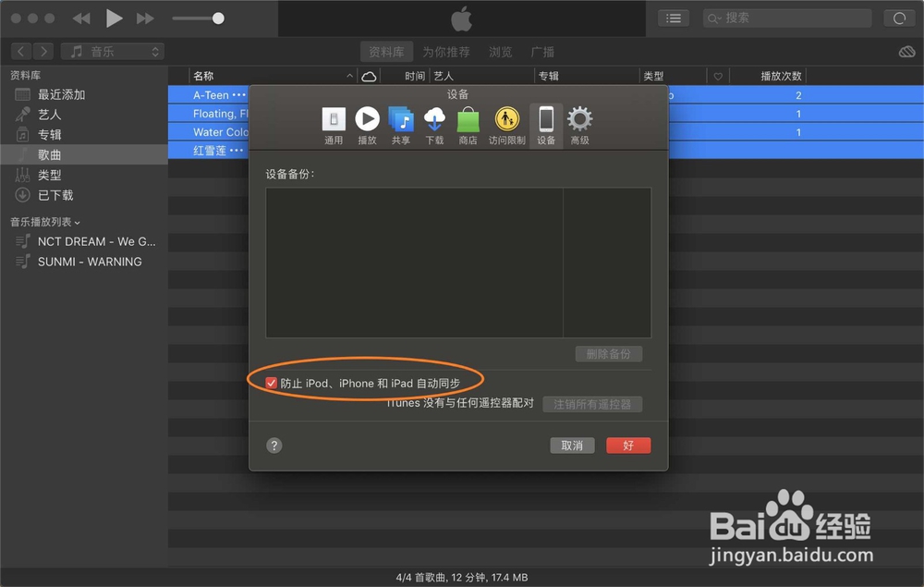Viewport: 924px width, 587px height.
Task: Switch to the 浏览 tab
Action: click(x=500, y=52)
